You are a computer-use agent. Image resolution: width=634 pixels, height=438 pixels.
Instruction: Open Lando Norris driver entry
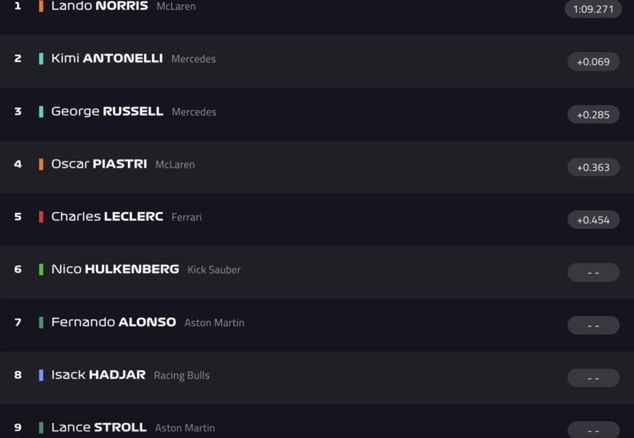(99, 6)
